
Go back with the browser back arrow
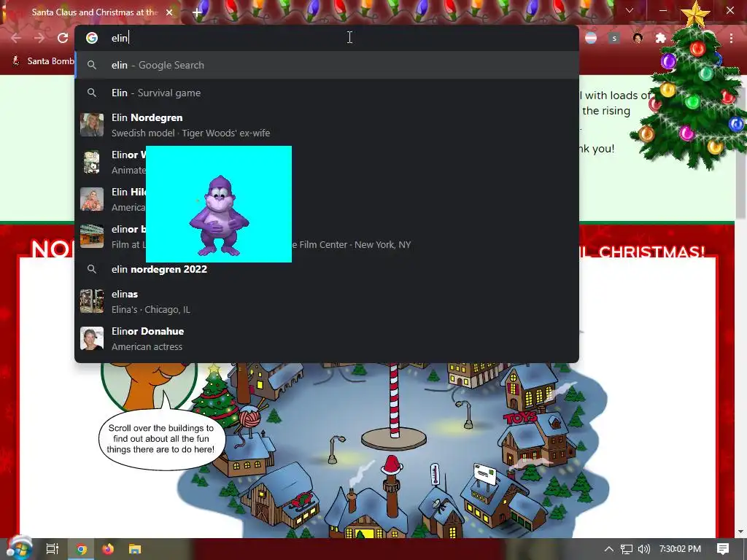point(16,38)
